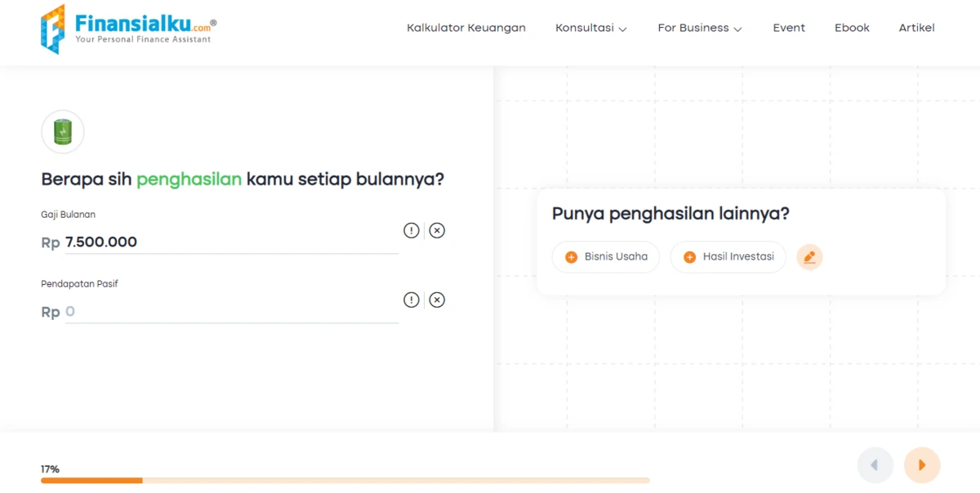Open the Artikel page
Image resolution: width=980 pixels, height=493 pixels.
[x=916, y=28]
